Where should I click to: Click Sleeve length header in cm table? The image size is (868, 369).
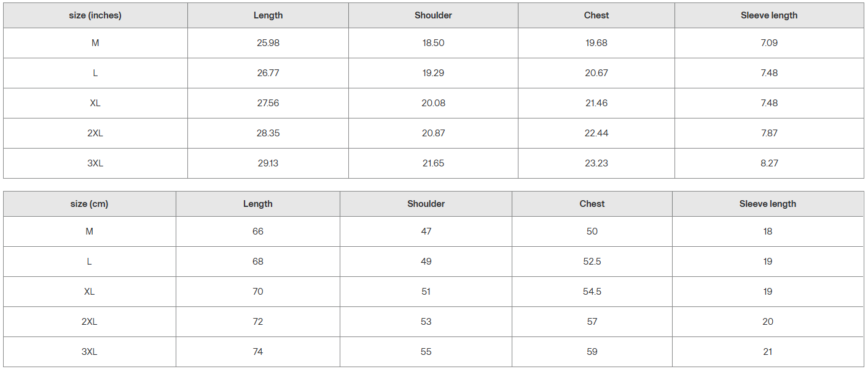767,204
